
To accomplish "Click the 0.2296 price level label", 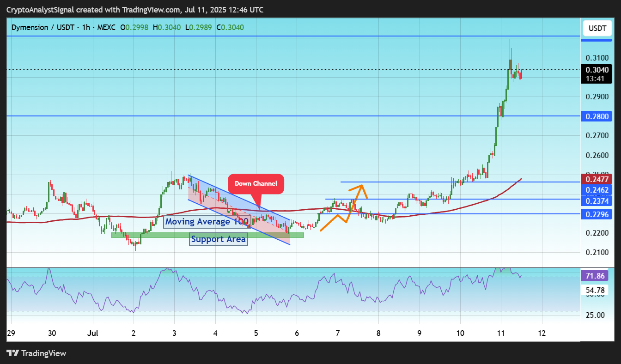I will (597, 214).
